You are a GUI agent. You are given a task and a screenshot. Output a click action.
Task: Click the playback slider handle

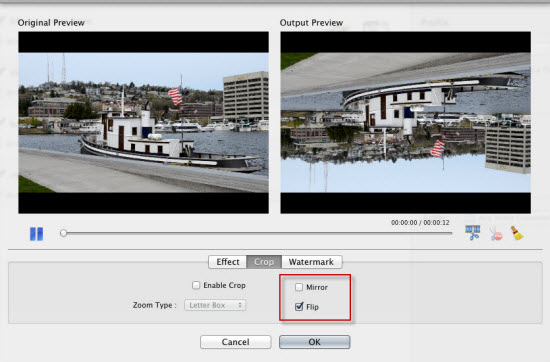coord(63,233)
